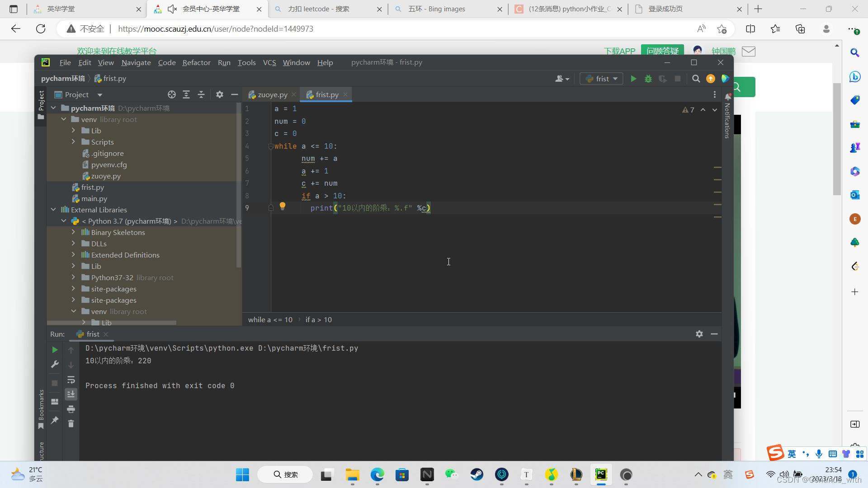
Task: Switch to zuoye.py editor tab
Action: [272, 94]
